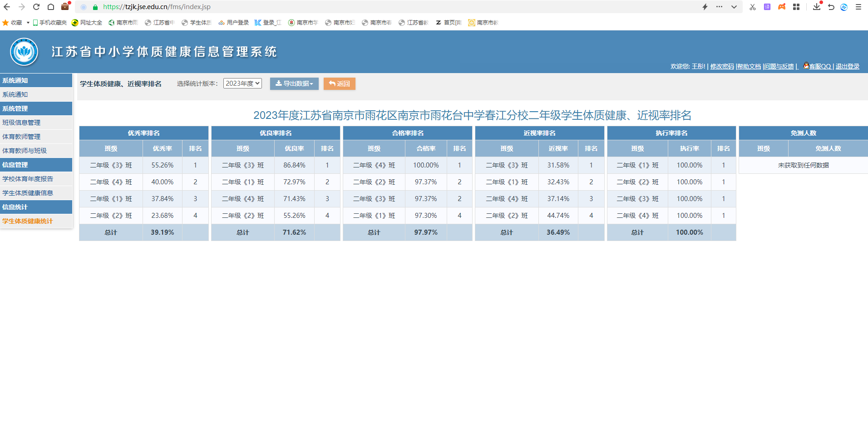868x443 pixels.
Task: Click the 导出数据 export button
Action: coord(294,84)
